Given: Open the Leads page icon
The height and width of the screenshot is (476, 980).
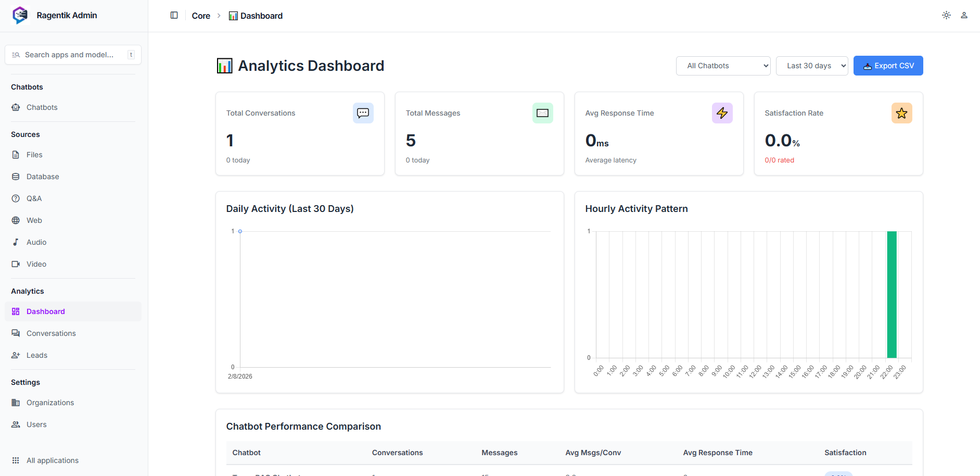Looking at the screenshot, I should pos(16,355).
